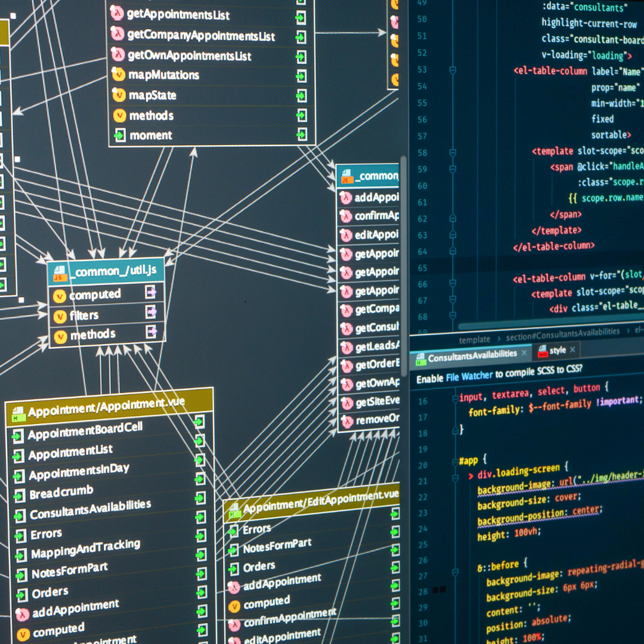The height and width of the screenshot is (644, 644).
Task: Click the File Watcher link in the notification
Action: pos(469,376)
